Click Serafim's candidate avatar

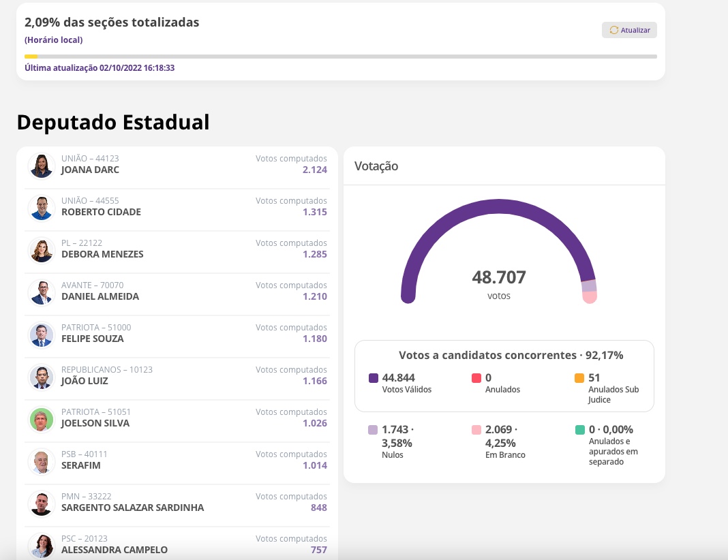pos(42,461)
